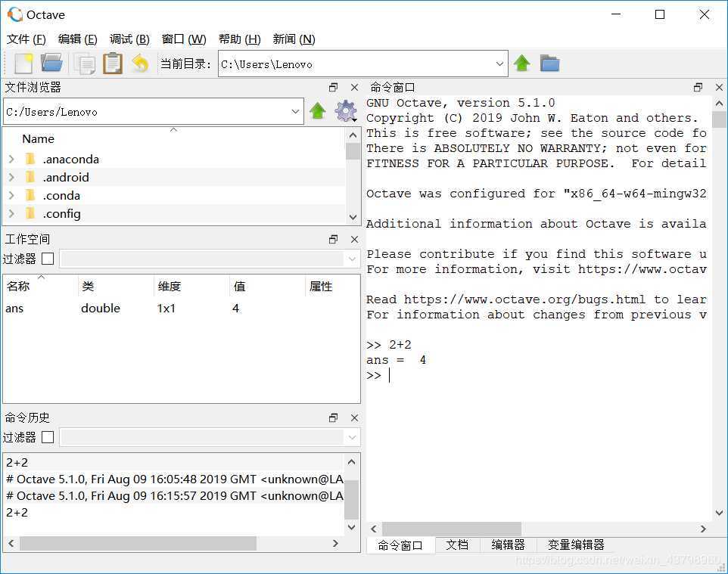Viewport: 728px width, 574px height.
Task: Open the 帮助 (H) menu
Action: pos(240,39)
